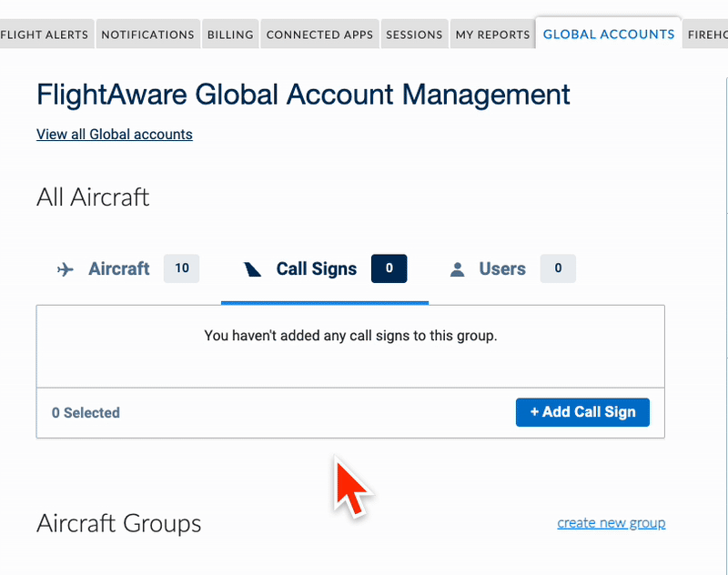Click the Users count badge

tap(558, 268)
